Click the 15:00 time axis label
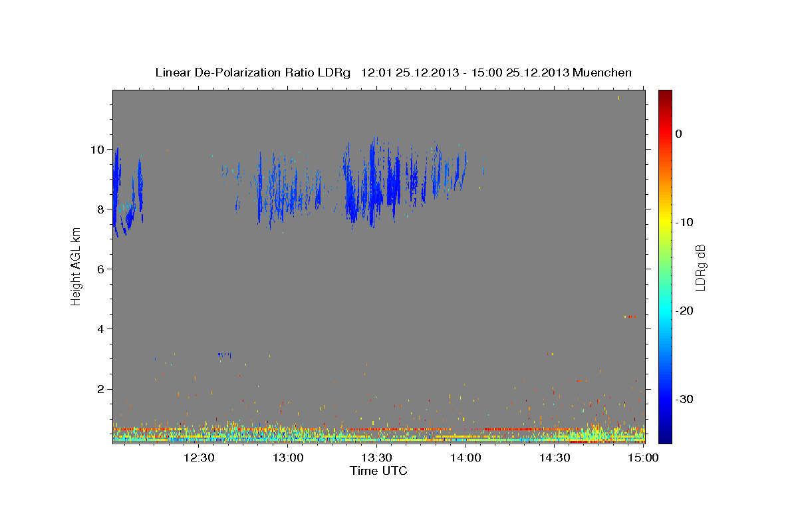Viewport: 798px width, 532px height. pos(642,458)
